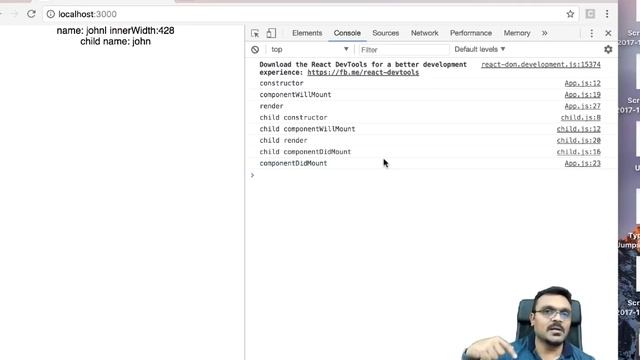The width and height of the screenshot is (640, 360).
Task: Open the Chrome three-dot menu
Action: 607,14
